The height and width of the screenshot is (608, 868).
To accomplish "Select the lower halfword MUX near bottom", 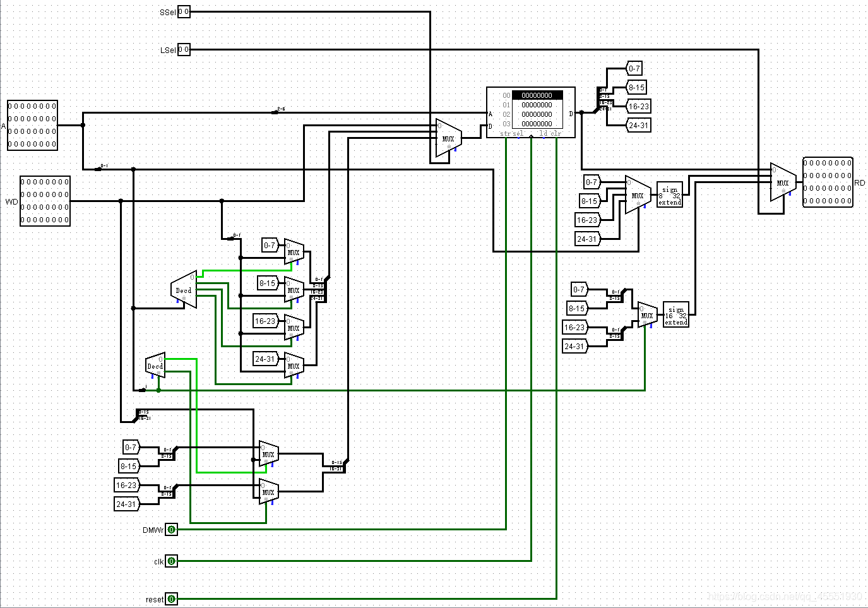I will (x=269, y=491).
